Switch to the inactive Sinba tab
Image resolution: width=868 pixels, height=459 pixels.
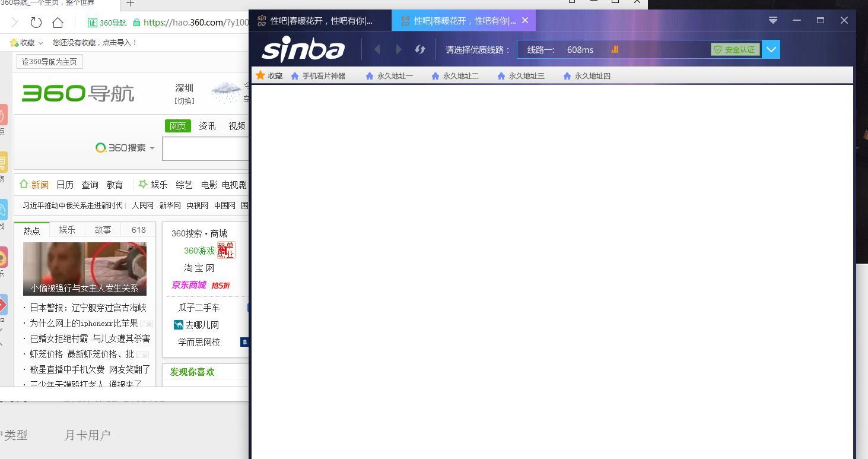pos(321,21)
